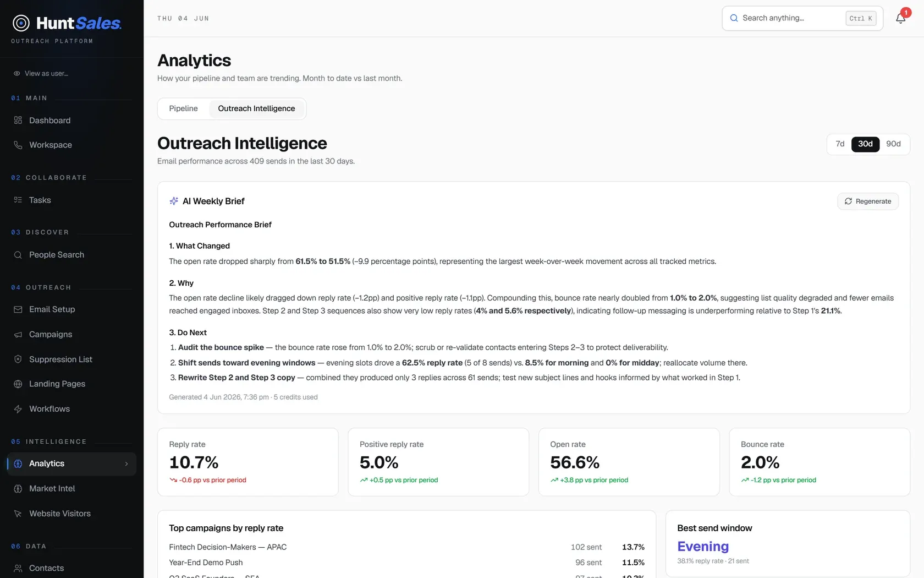This screenshot has width=924, height=578.
Task: Select the Outreach Intelligence tab
Action: tap(256, 108)
